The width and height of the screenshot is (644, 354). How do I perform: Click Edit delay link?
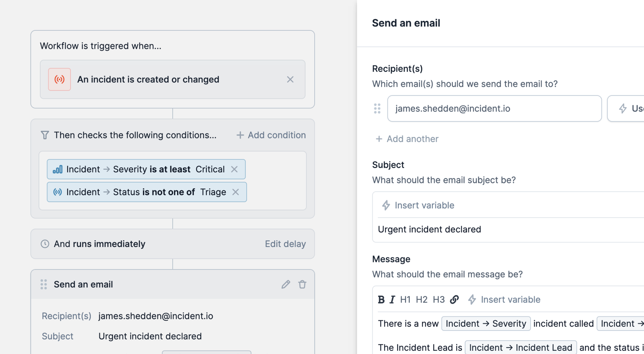285,244
